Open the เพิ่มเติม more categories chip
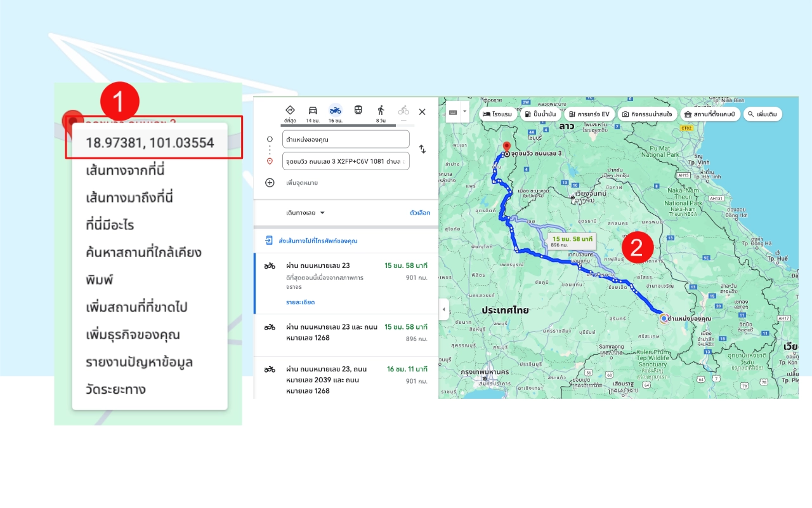 763,114
